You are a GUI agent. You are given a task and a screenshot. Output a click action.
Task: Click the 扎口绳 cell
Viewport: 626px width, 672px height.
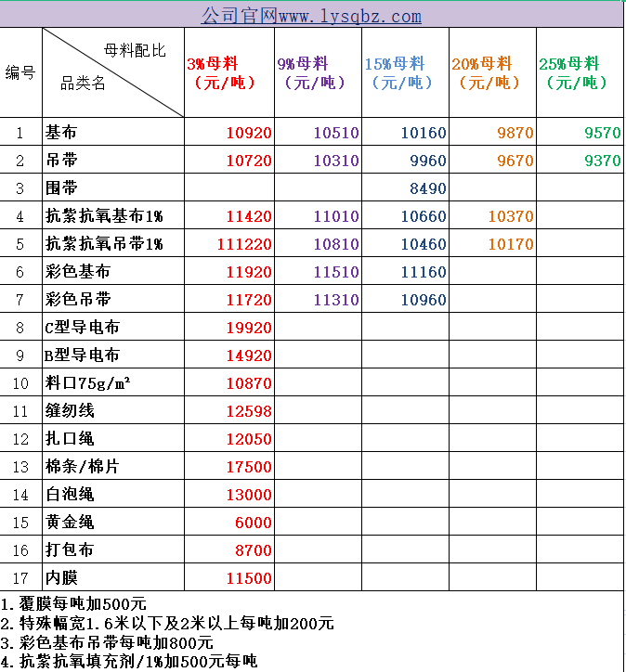pos(113,438)
